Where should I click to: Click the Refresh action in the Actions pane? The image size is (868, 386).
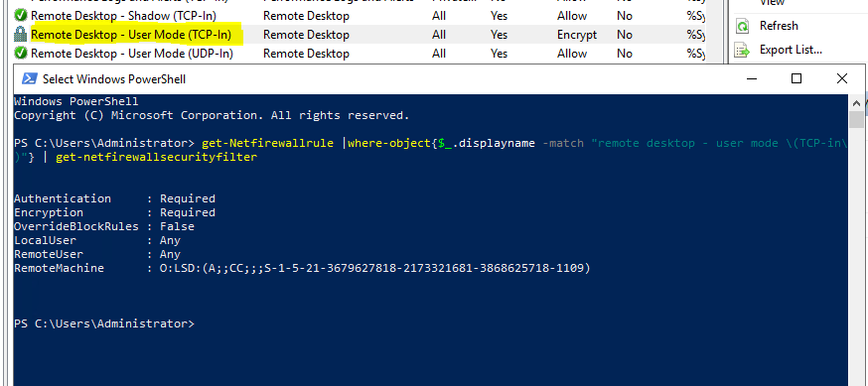click(779, 26)
